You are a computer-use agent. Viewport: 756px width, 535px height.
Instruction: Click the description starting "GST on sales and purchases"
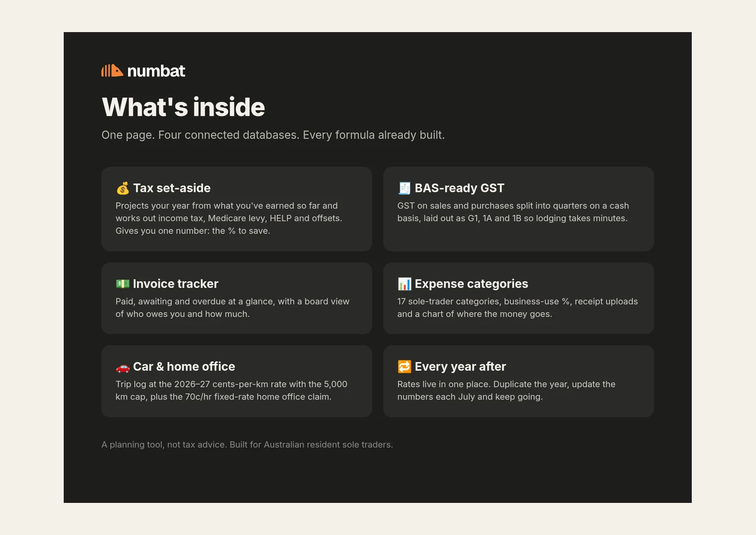pyautogui.click(x=513, y=212)
